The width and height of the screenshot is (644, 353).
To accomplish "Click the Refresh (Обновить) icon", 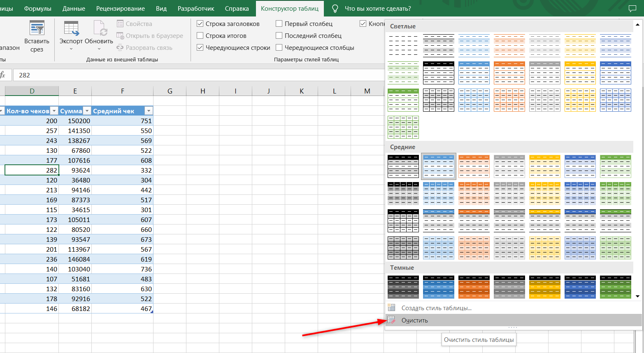I will point(100,28).
